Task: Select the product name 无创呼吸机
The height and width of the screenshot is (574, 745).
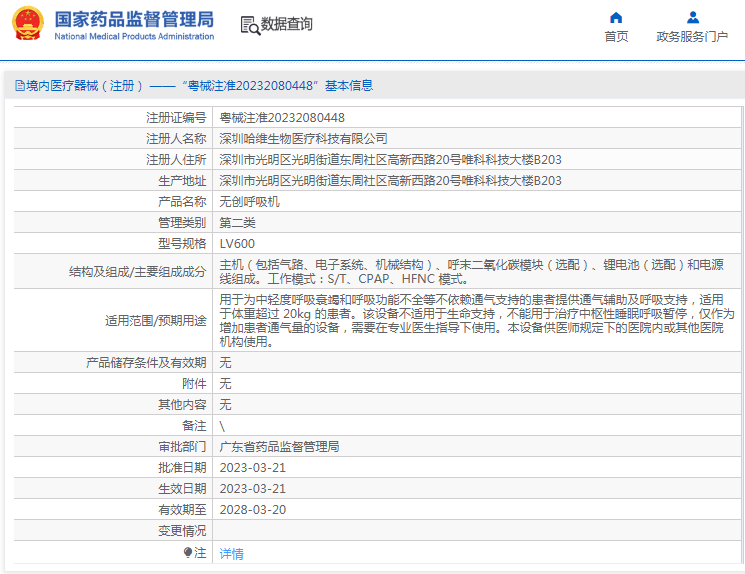Action: coord(249,201)
